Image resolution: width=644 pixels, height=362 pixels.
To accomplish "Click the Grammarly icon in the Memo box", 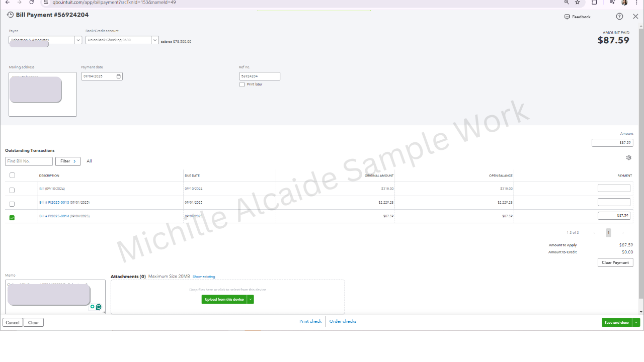I will click(x=99, y=307).
